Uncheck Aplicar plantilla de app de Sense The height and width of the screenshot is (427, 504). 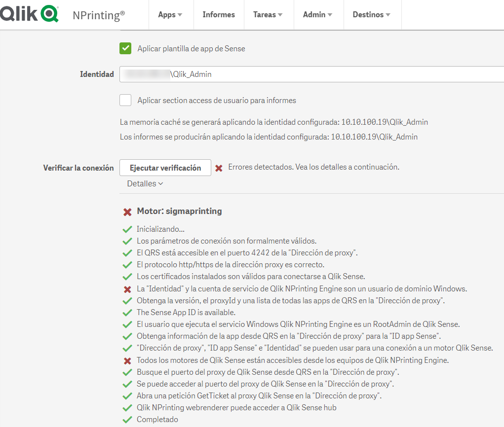coord(125,48)
